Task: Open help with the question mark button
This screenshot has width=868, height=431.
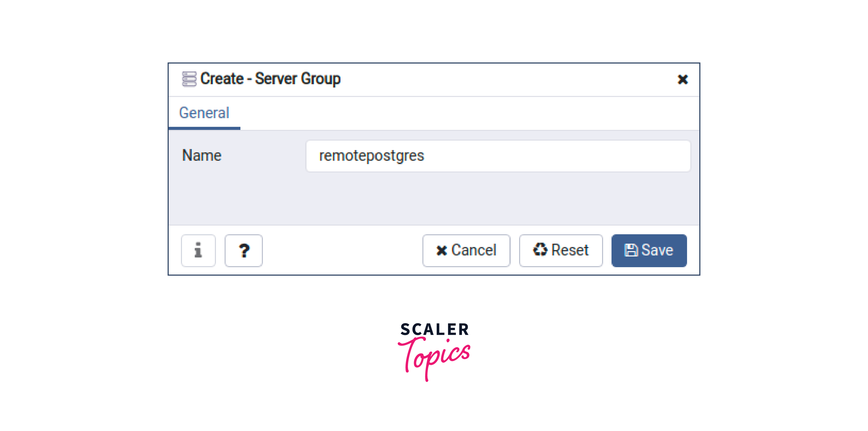Action: coord(244,250)
